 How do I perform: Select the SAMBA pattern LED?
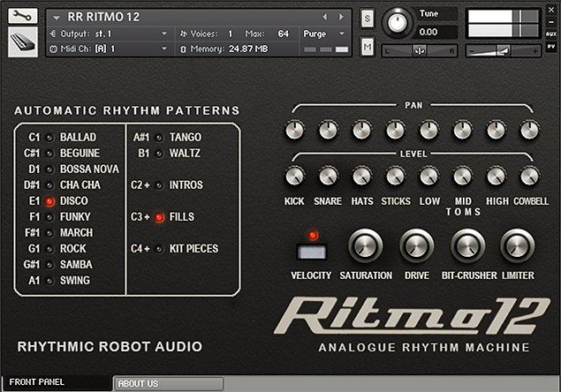[49, 265]
